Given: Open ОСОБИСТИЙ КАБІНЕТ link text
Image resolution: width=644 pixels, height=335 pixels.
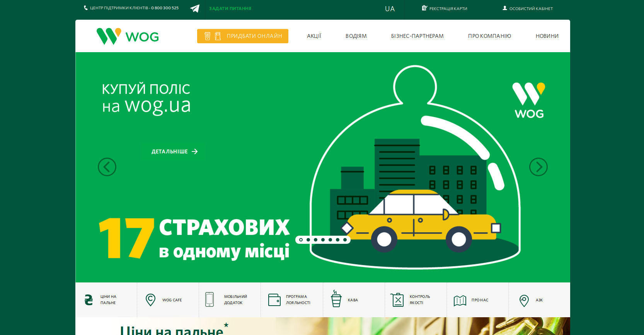Looking at the screenshot, I should point(531,9).
